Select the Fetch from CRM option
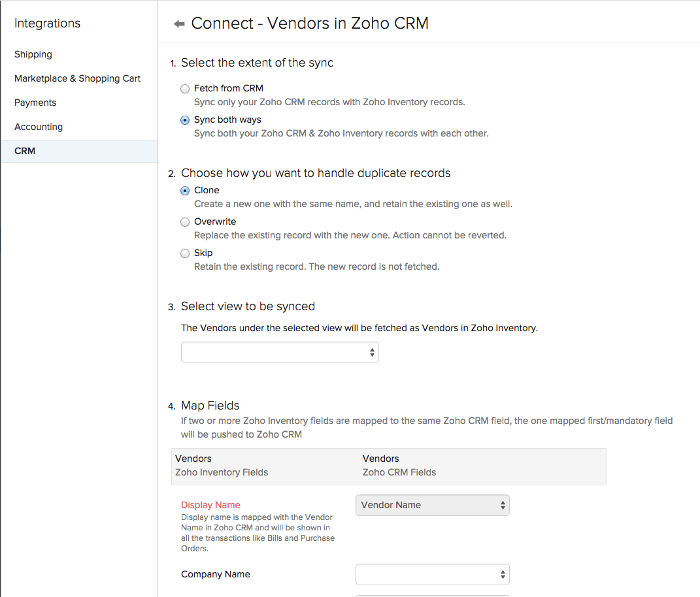The height and width of the screenshot is (597, 700). [184, 89]
